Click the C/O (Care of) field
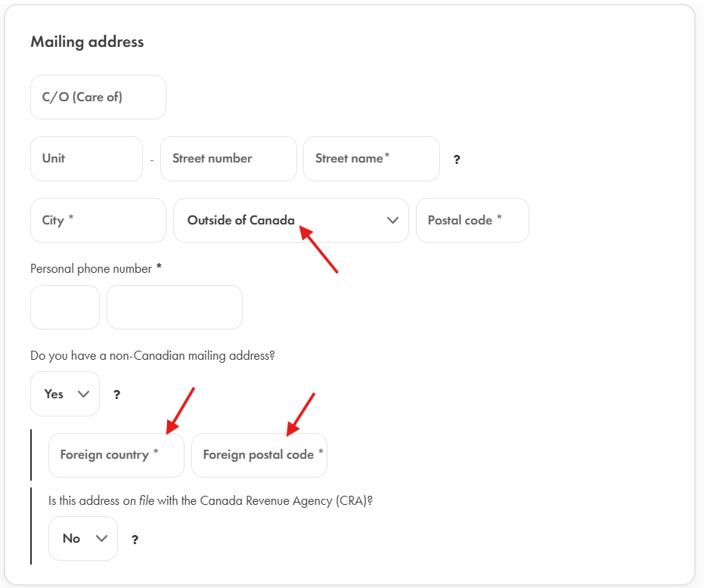This screenshot has width=704, height=588. click(x=98, y=97)
